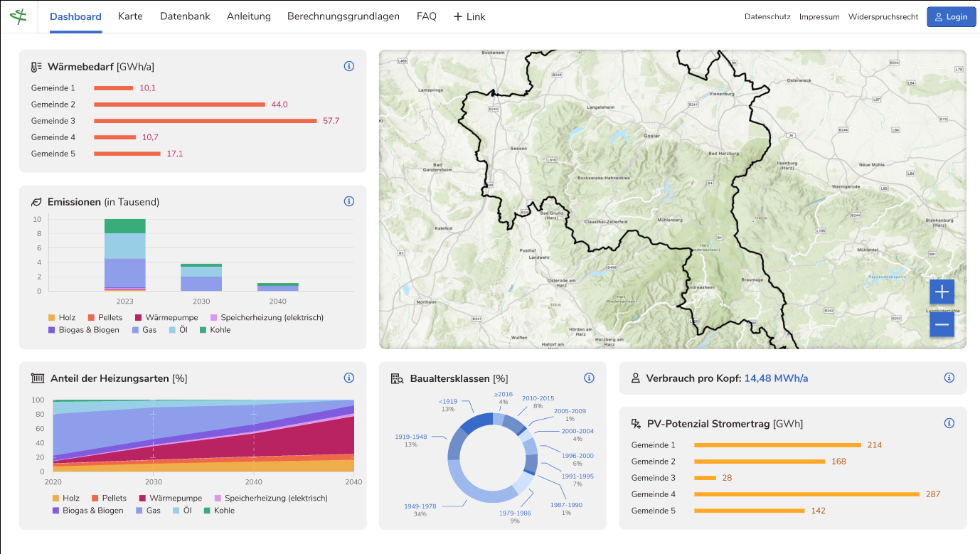The image size is (980, 554).
Task: Go to Berechnungsgrundlagen in the navigation
Action: (x=343, y=16)
